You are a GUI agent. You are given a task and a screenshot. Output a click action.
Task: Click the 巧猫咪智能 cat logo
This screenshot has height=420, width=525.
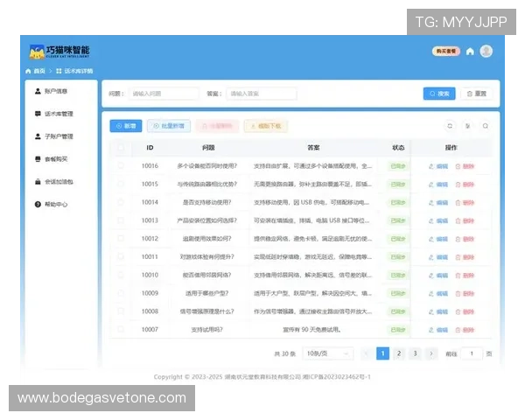pyautogui.click(x=59, y=52)
